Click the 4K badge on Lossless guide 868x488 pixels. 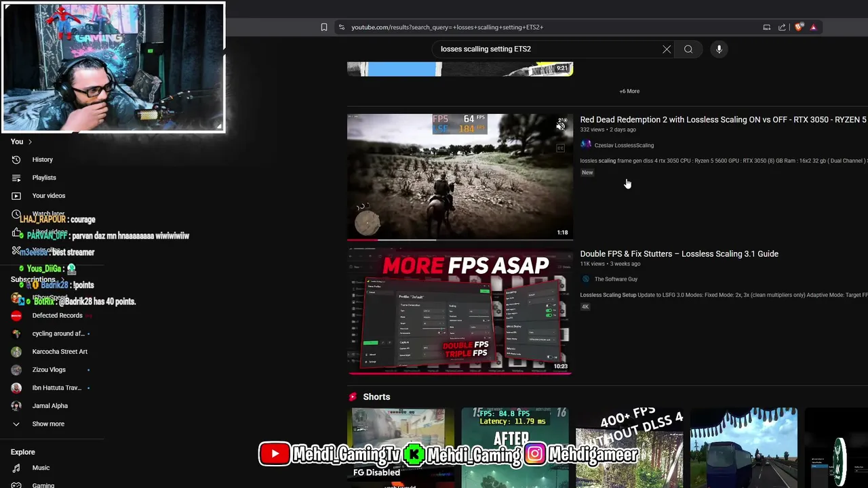pyautogui.click(x=585, y=307)
